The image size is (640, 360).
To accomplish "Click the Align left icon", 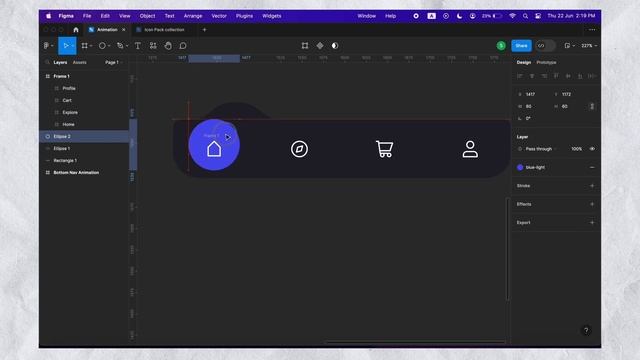I will 520,76.
